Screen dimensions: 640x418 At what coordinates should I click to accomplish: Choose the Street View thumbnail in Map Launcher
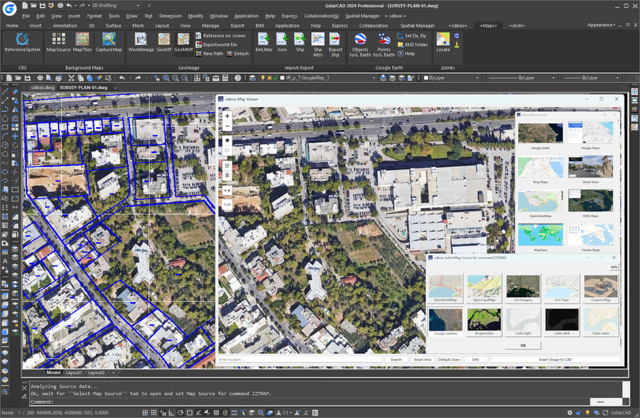(x=591, y=169)
